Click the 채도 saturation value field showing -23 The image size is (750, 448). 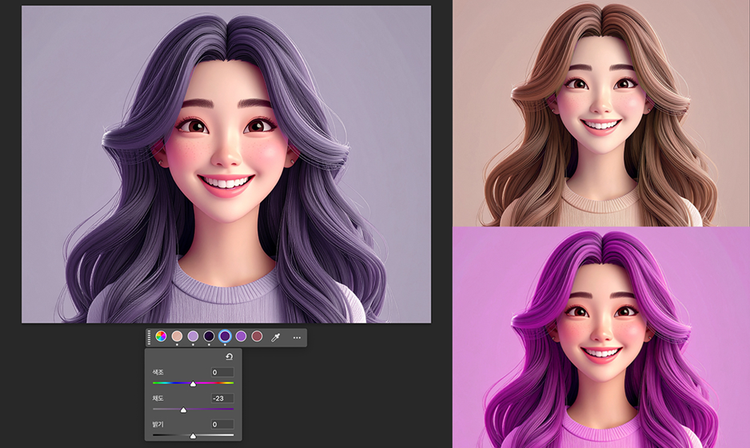coord(222,398)
